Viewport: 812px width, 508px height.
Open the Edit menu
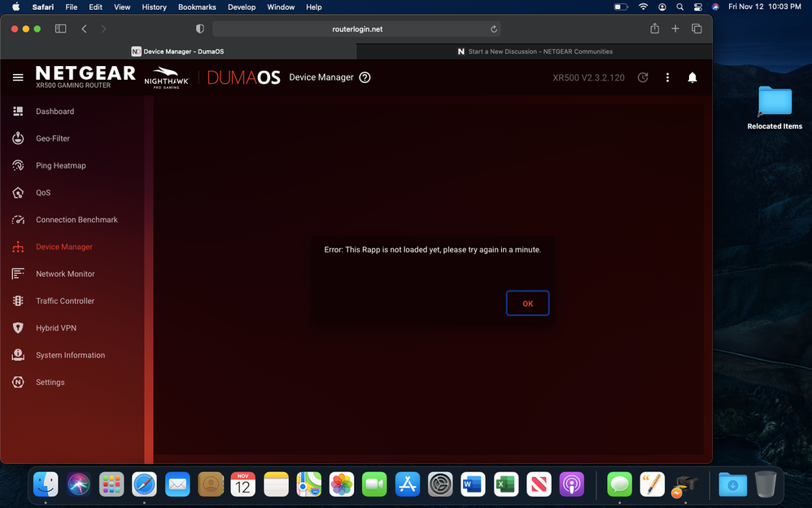(95, 7)
